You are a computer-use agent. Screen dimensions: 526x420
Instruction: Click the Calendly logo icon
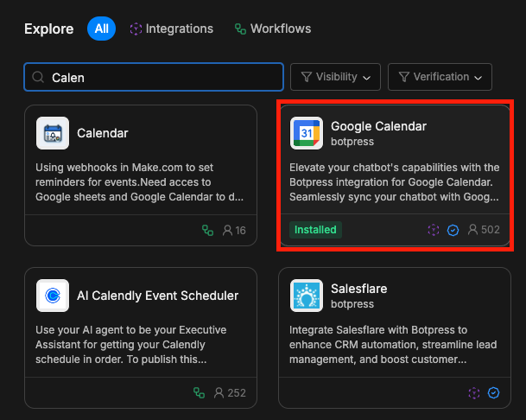point(53,296)
